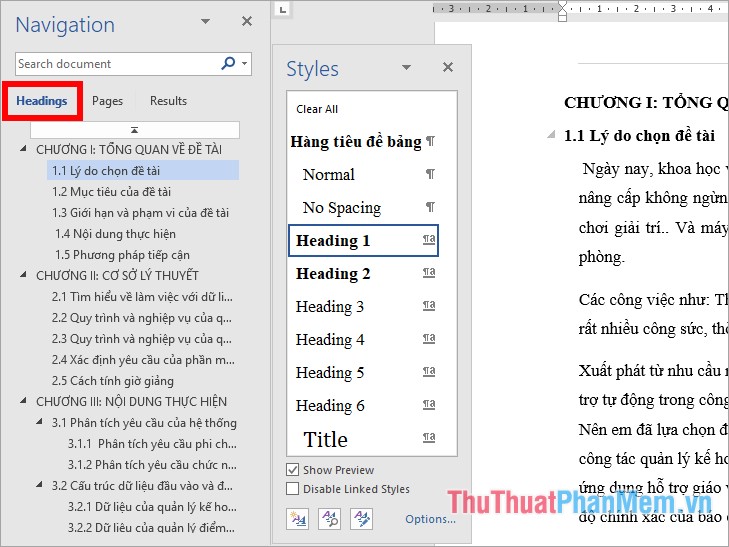The height and width of the screenshot is (547, 729).
Task: Go to 1.5 Phương pháp tiếp cận
Action: [x=122, y=255]
